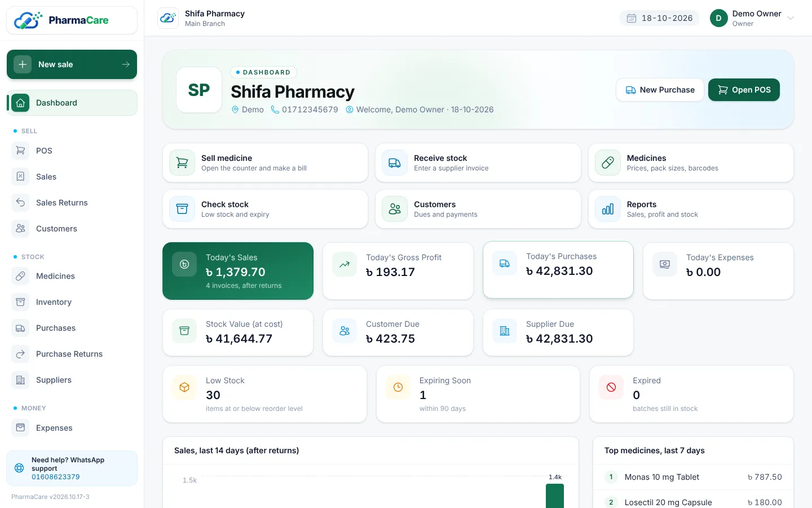Open Purchase Returns in the sidebar
This screenshot has width=812, height=508.
[x=72, y=354]
